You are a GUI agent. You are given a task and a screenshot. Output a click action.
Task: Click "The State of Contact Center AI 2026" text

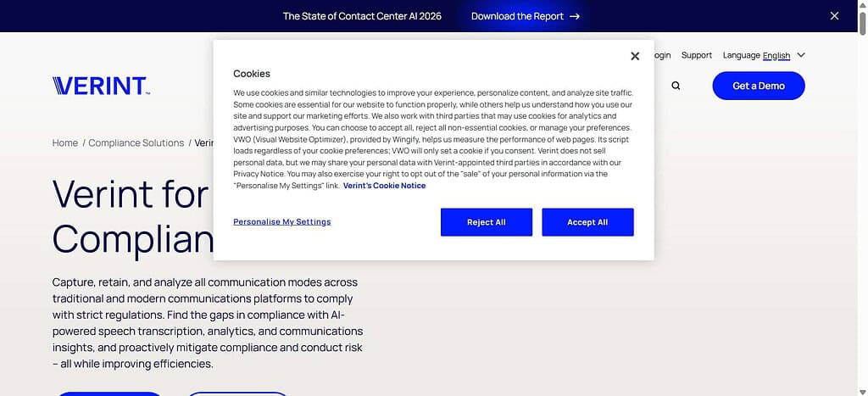pyautogui.click(x=362, y=16)
